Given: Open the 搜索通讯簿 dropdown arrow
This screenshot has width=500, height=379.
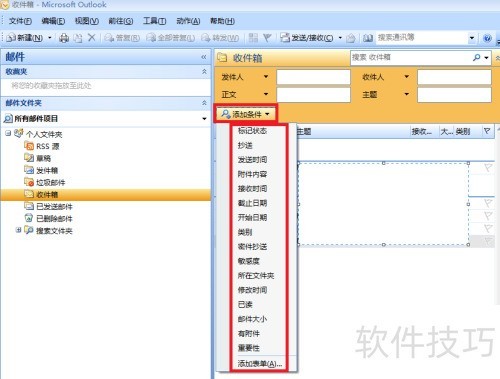Looking at the screenshot, I should coord(472,38).
